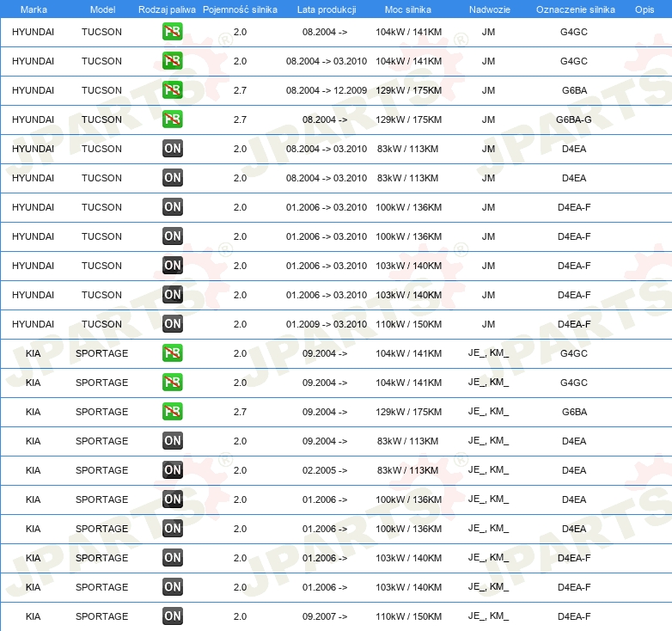Viewport: 672px width, 631px height.
Task: Select production date 09.2007 ->
Action: (x=325, y=616)
